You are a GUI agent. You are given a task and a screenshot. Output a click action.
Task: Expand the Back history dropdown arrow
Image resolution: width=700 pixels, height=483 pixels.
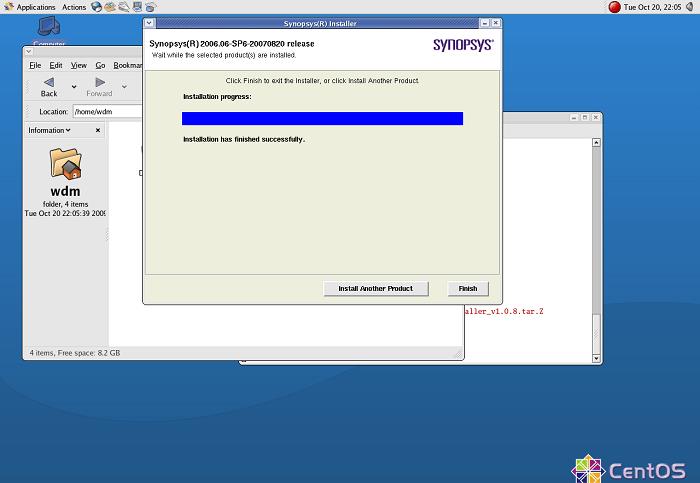click(74, 87)
